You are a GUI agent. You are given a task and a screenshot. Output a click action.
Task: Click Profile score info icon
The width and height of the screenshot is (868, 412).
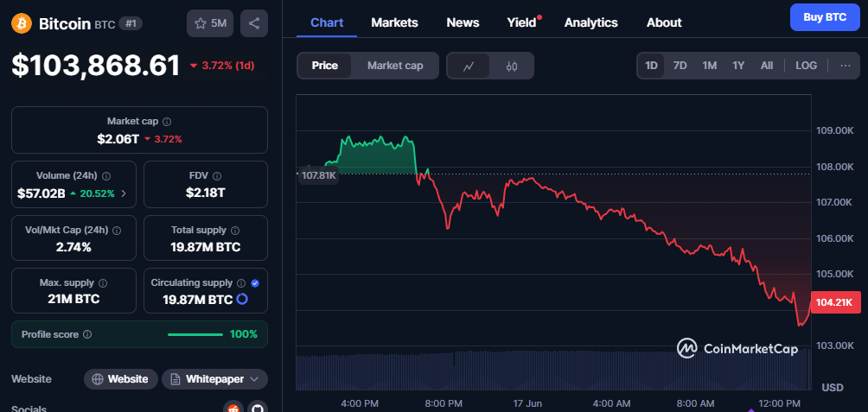[x=87, y=334]
